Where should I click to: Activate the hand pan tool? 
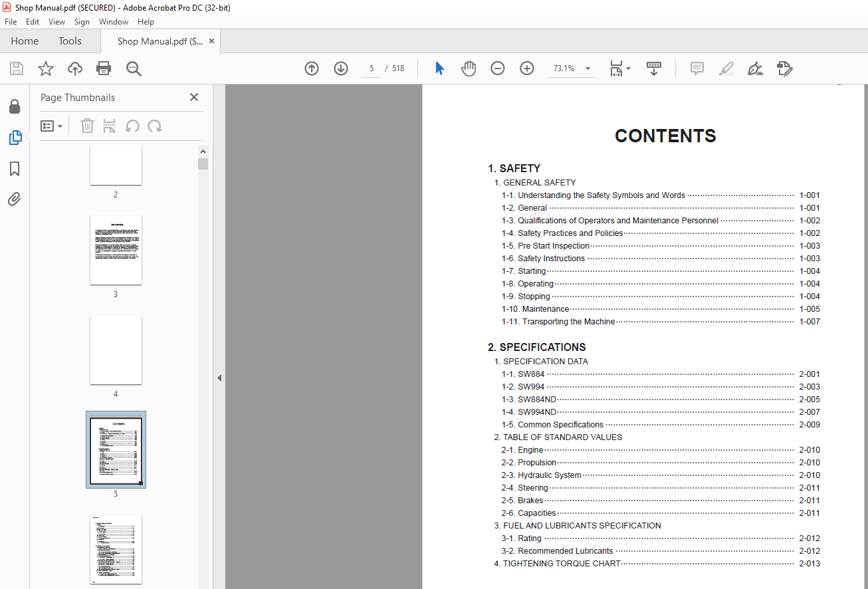[469, 68]
